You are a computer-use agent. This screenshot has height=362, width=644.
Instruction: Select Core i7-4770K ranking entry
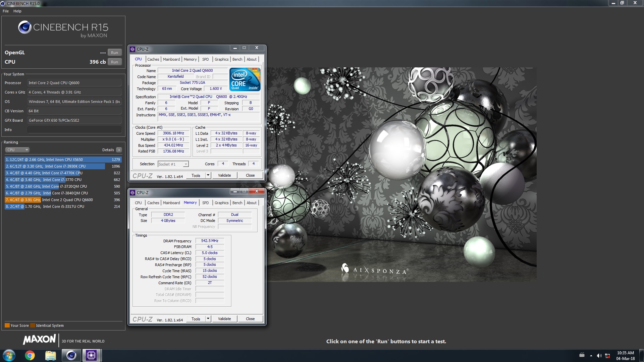click(x=63, y=173)
